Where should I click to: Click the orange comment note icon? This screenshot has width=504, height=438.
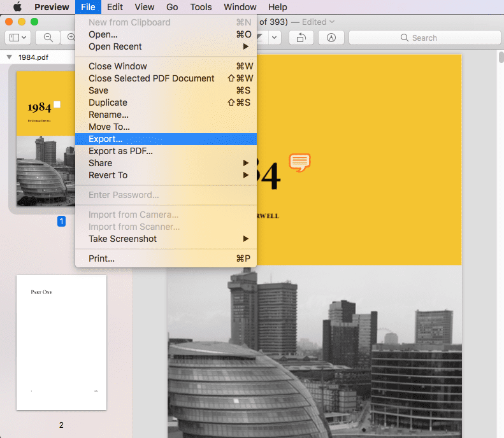(299, 162)
